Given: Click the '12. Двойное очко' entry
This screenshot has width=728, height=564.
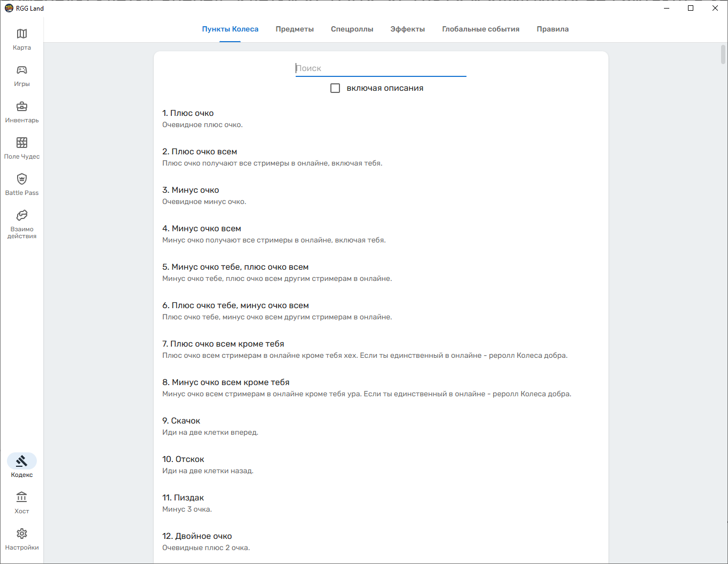Looking at the screenshot, I should click(x=197, y=536).
